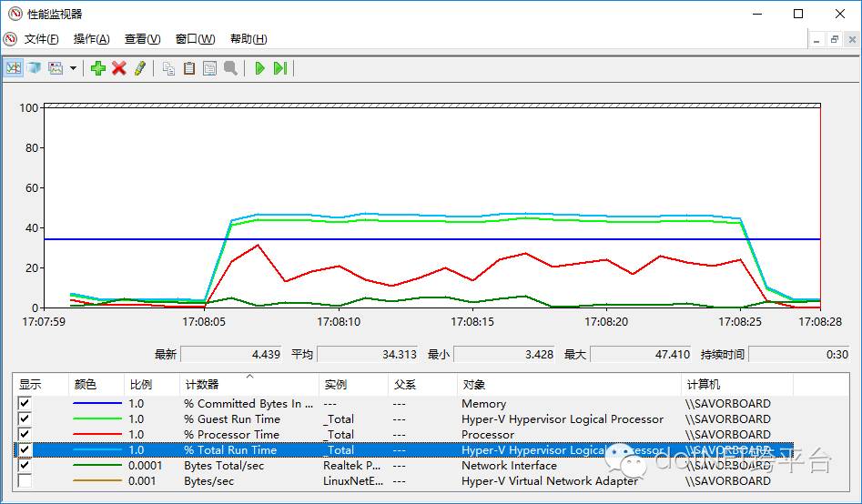Screen dimensions: 862x504
Task: Restore the inner MMC child window
Action: tap(835, 39)
